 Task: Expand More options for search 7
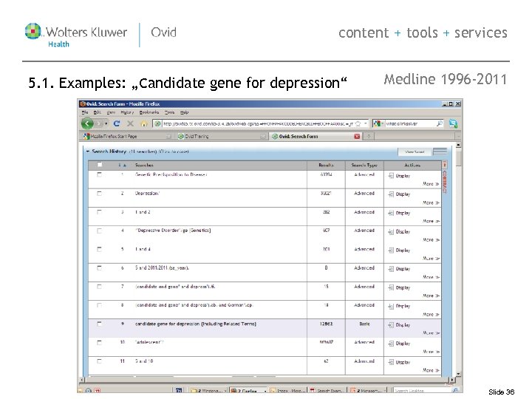coord(431,296)
